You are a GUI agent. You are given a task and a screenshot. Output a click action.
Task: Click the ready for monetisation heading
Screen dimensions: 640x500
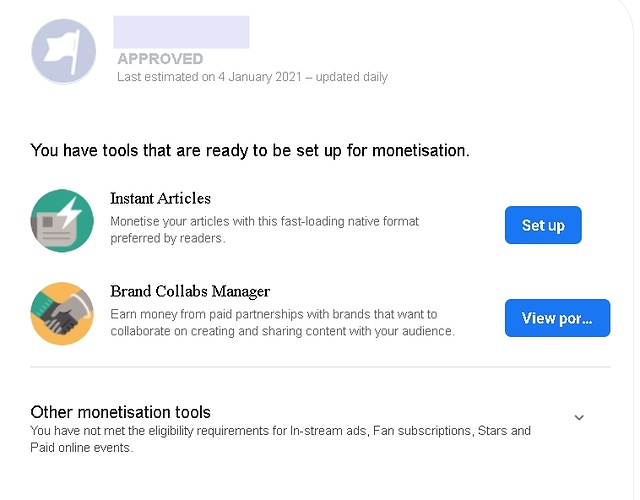tap(250, 151)
